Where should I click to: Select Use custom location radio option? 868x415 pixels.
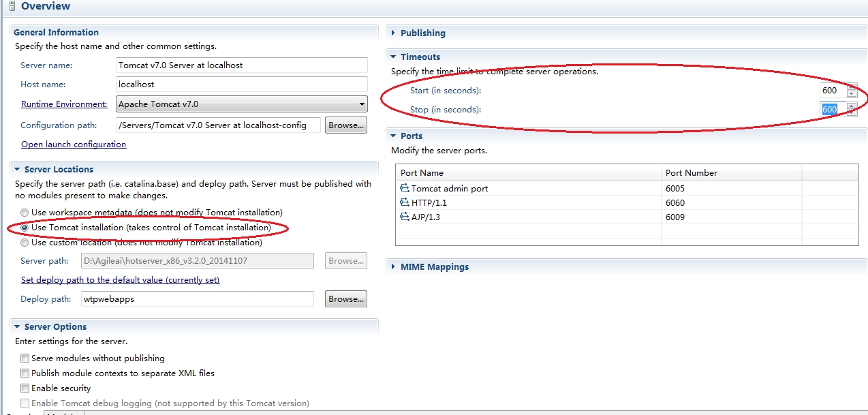pos(25,243)
